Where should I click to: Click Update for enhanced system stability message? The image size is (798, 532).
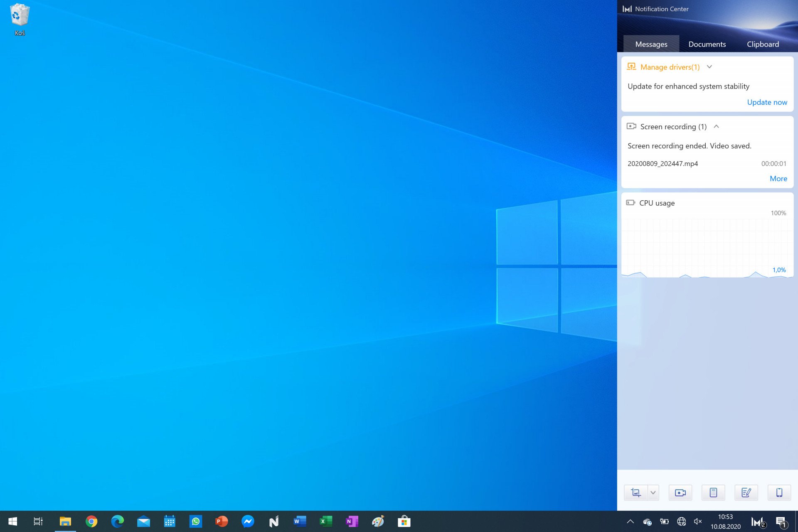point(688,86)
